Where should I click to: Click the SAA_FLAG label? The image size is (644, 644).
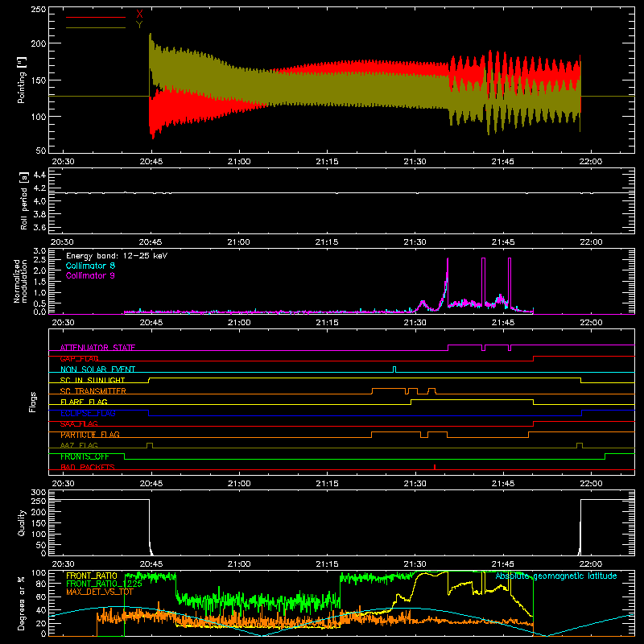coord(79,423)
